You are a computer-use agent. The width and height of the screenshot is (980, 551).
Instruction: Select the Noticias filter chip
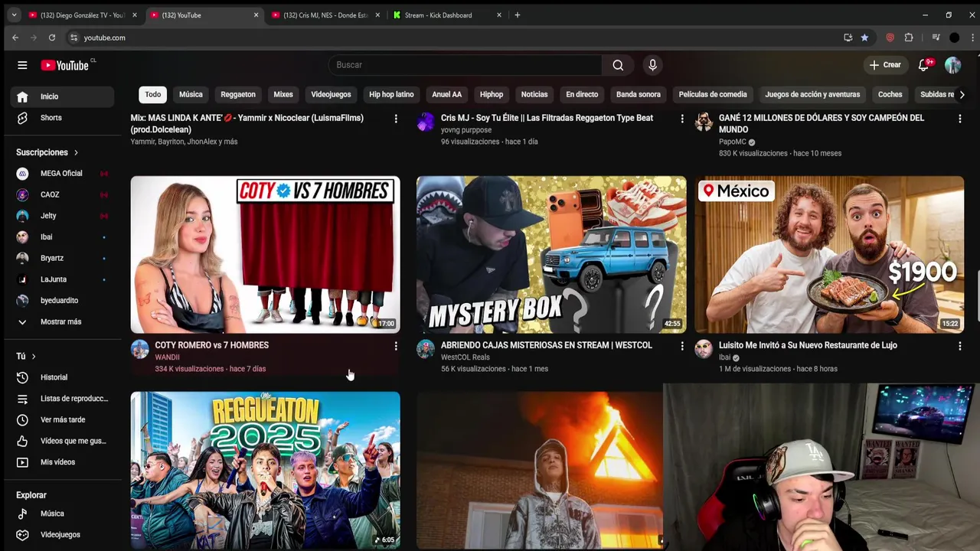click(x=534, y=94)
